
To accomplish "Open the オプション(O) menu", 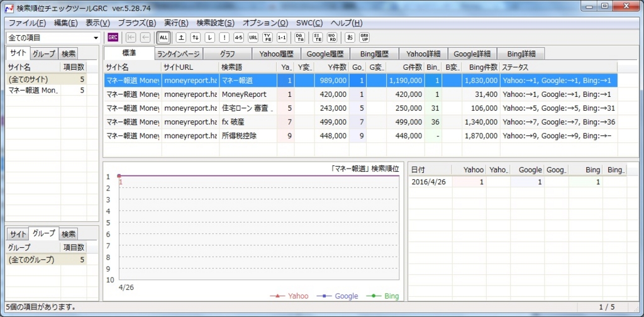I will click(265, 23).
